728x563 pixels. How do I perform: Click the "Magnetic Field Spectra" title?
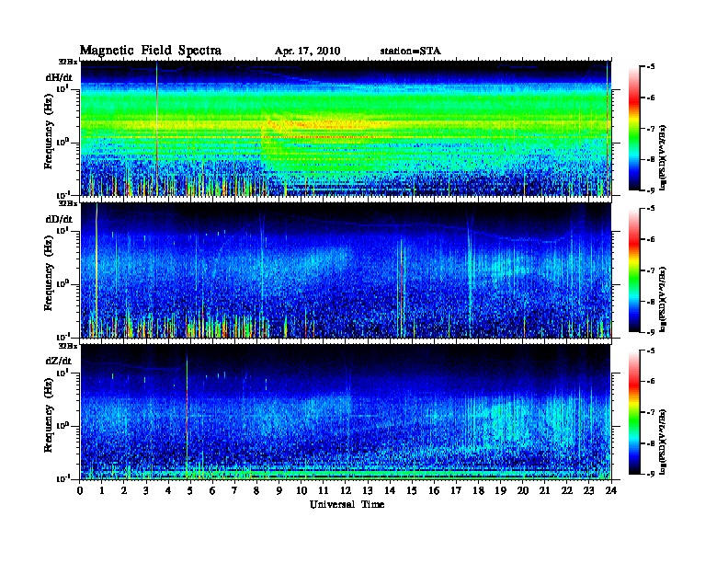(x=151, y=51)
